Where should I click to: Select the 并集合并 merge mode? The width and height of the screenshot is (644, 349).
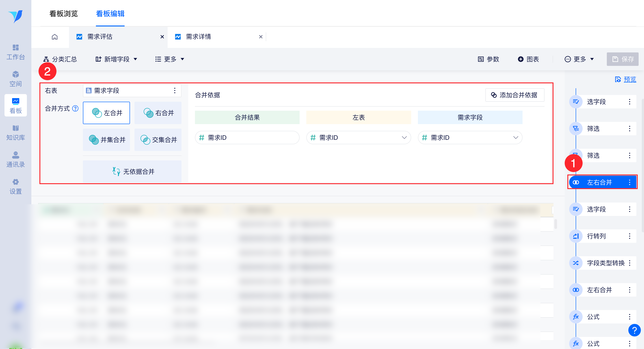pos(106,140)
